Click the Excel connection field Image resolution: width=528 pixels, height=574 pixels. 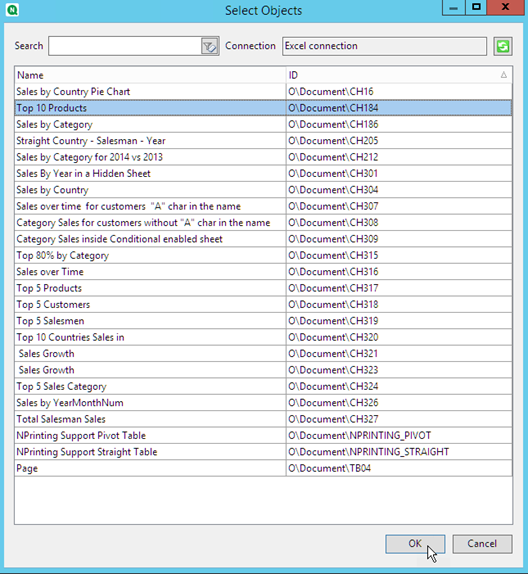click(x=384, y=46)
